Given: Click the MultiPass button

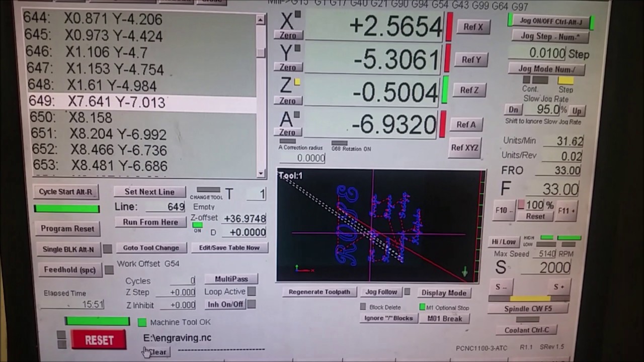Looking at the screenshot, I should point(231,279).
